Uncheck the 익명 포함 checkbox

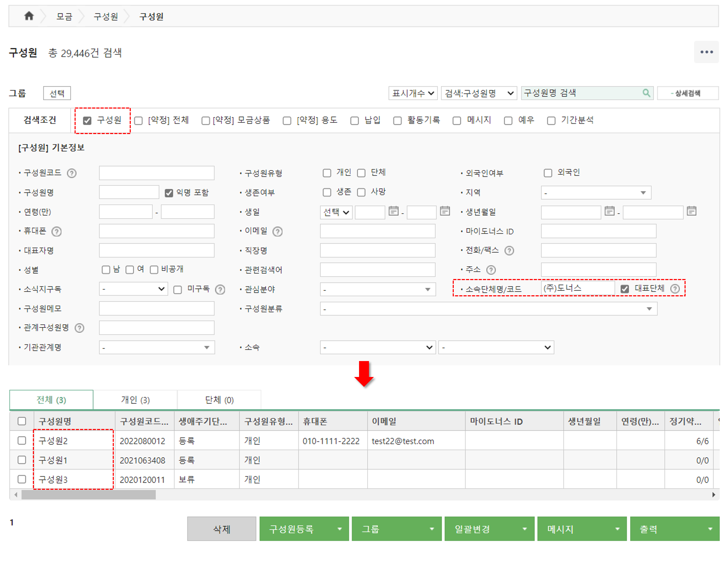[x=169, y=193]
